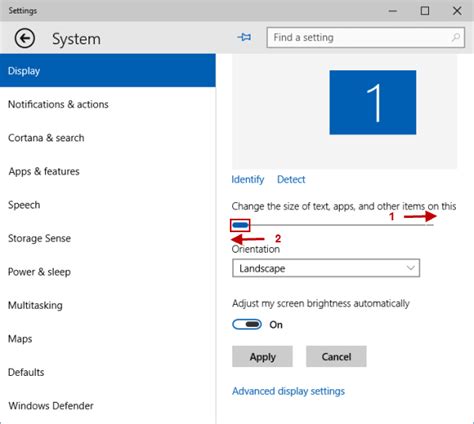Open the Orientation Landscape dropdown
Viewport: 474px width, 424px height.
click(326, 268)
